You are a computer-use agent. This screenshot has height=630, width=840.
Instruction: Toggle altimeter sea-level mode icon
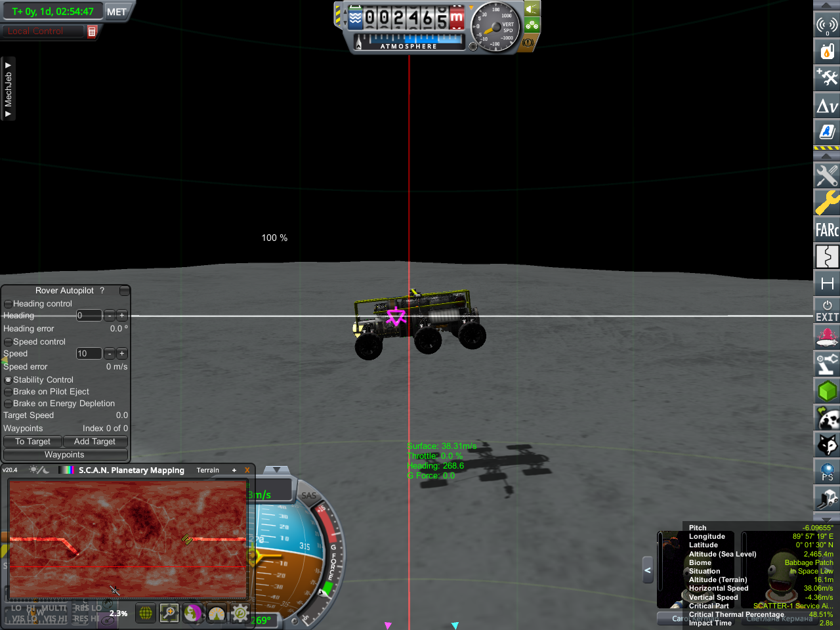click(x=355, y=18)
